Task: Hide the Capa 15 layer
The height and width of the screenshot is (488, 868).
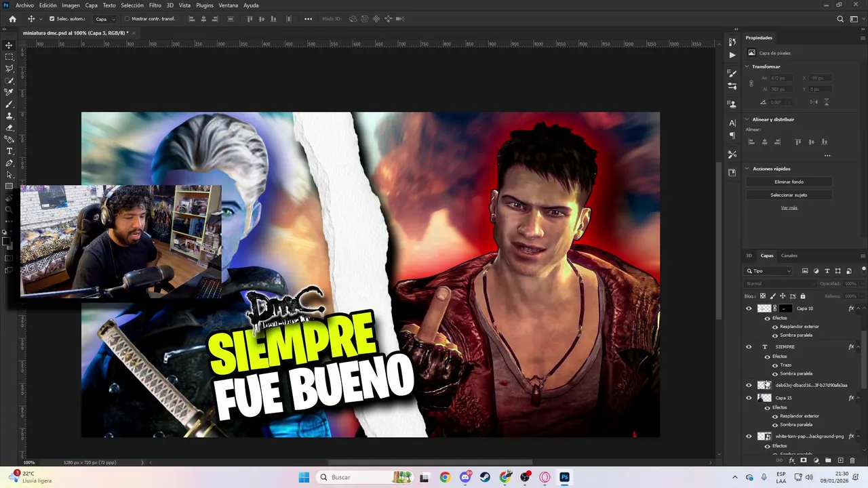Action: click(749, 398)
